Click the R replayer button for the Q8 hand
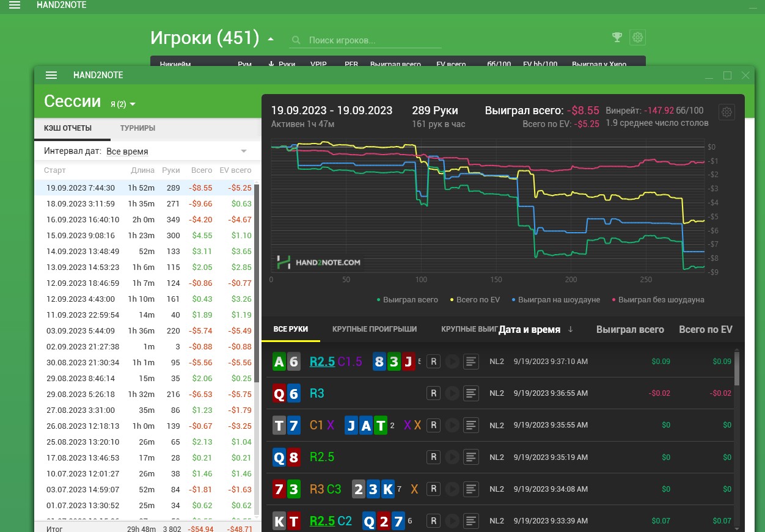765x532 pixels. (x=433, y=457)
